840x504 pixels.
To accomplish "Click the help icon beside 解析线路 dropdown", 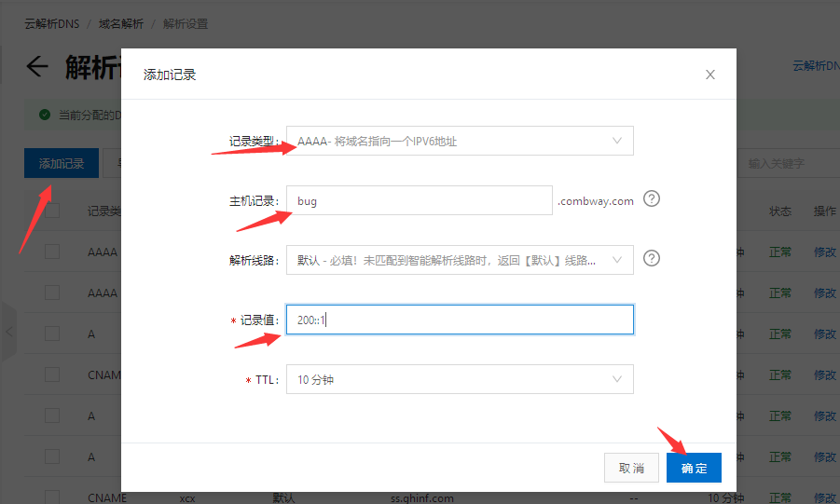I will [x=652, y=258].
